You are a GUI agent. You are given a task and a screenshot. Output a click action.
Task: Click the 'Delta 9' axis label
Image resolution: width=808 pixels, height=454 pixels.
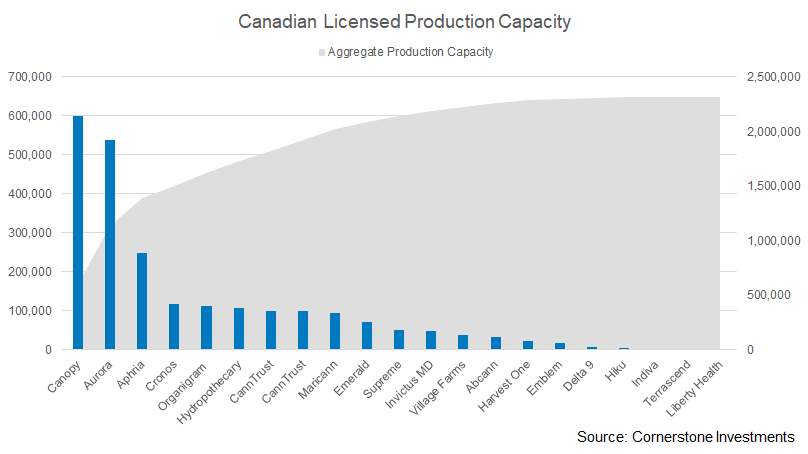point(578,376)
